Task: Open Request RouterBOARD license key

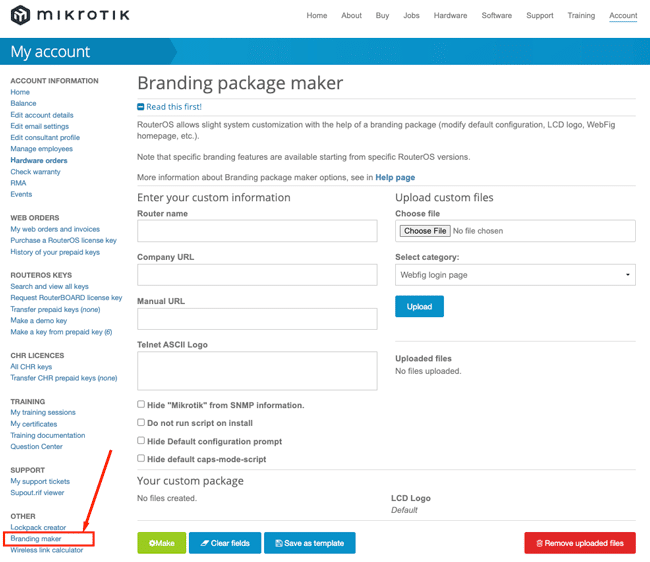Action: click(x=66, y=298)
